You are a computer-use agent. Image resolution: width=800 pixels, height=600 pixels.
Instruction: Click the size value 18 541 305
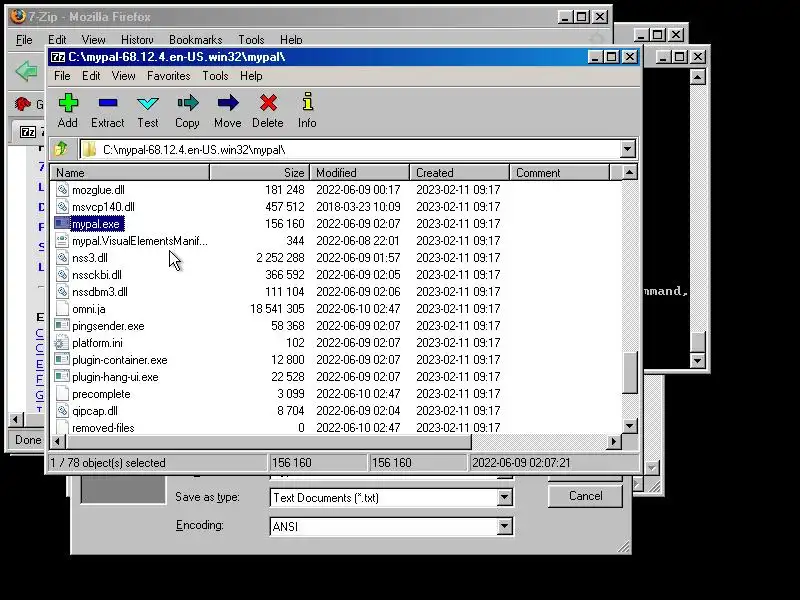coord(277,309)
